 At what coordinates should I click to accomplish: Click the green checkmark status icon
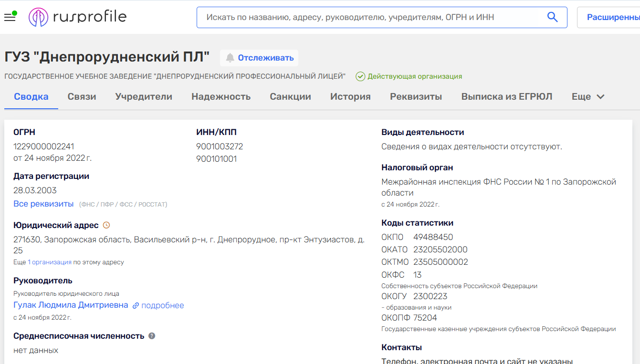[360, 76]
